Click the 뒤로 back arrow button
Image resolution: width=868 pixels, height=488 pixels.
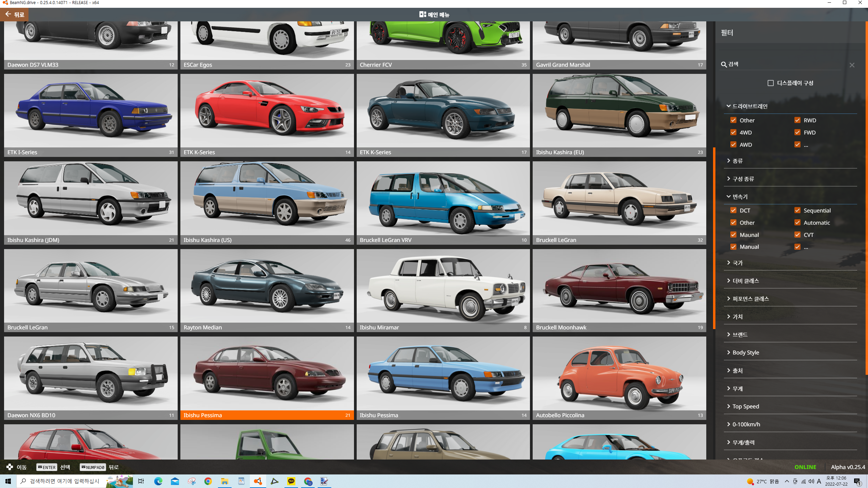tap(14, 15)
